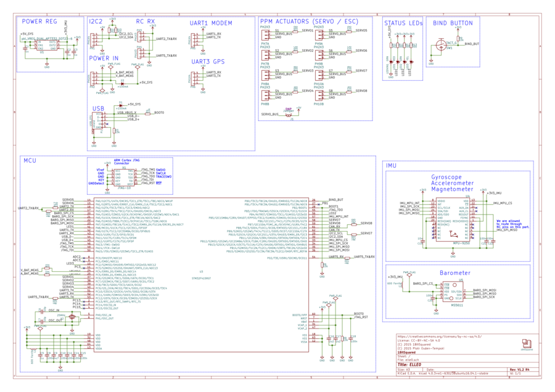Select the UART3 GPS connector symbol

pyautogui.click(x=193, y=78)
